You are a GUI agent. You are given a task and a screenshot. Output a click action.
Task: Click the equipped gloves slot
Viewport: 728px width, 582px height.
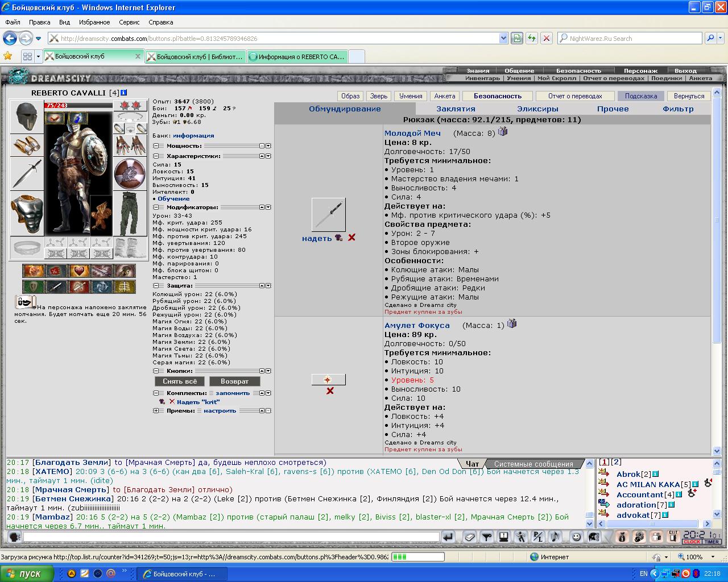130,145
